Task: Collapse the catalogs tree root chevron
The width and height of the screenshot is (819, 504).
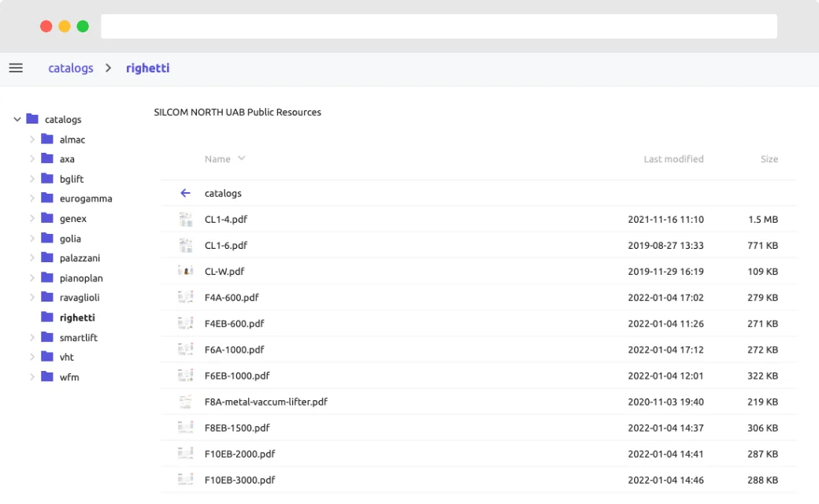Action: click(17, 120)
